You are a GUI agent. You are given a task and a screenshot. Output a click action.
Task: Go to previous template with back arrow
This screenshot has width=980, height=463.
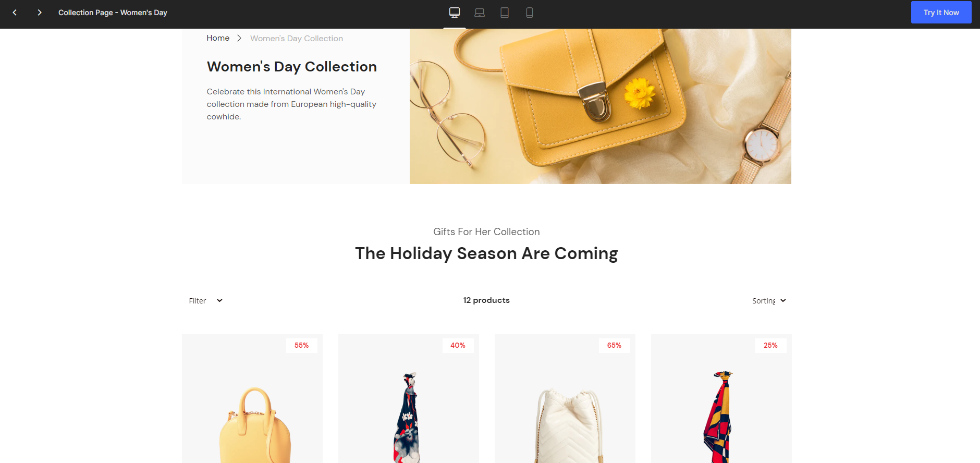(x=15, y=13)
